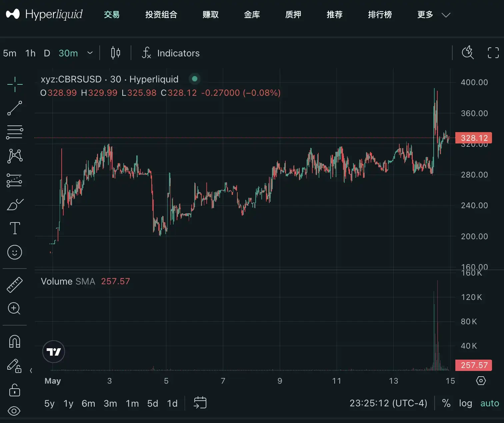
Task: Switch to 5m interval
Action: point(10,53)
